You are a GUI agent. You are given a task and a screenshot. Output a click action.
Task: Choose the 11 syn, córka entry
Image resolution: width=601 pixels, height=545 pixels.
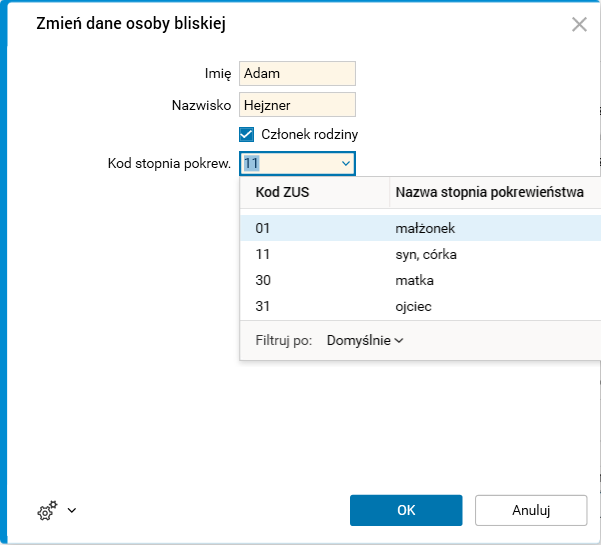coord(420,254)
